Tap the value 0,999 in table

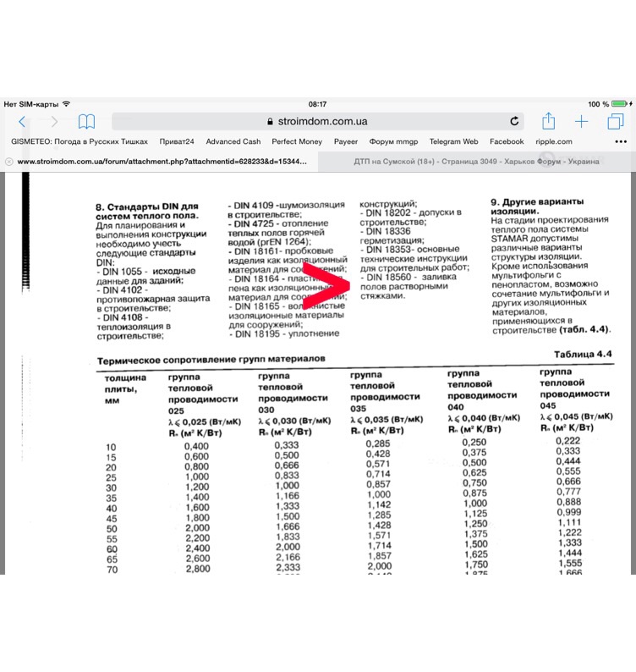point(568,512)
